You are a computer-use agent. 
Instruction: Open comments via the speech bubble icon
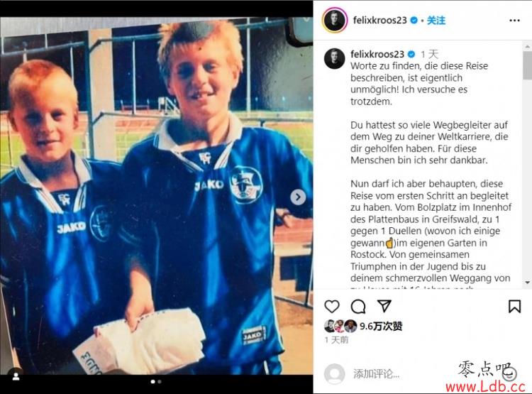pyautogui.click(x=358, y=307)
